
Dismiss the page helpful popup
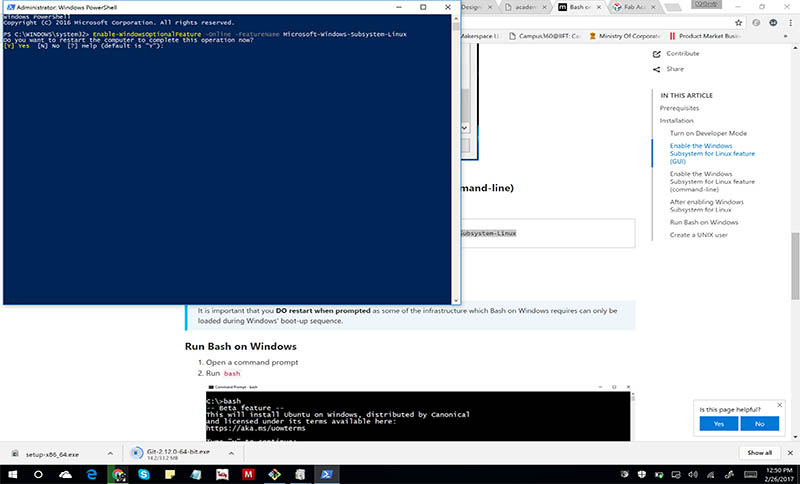pyautogui.click(x=779, y=405)
